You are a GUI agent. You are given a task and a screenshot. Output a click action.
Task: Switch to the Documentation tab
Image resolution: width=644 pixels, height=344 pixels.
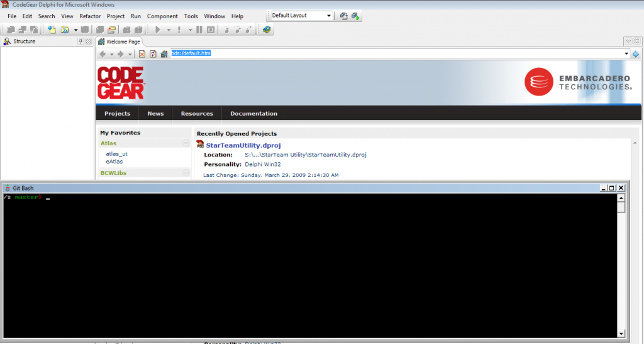tap(254, 113)
